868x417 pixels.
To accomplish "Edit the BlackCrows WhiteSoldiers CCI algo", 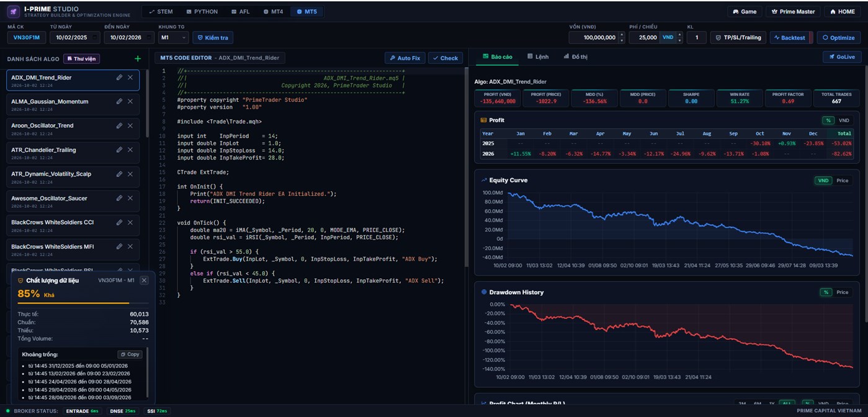I will click(x=119, y=223).
